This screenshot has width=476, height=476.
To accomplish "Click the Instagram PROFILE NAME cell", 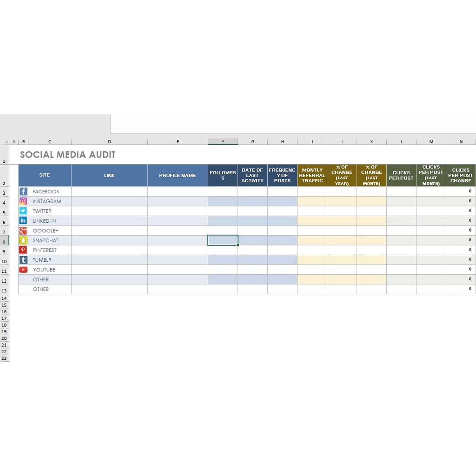I will (x=178, y=201).
